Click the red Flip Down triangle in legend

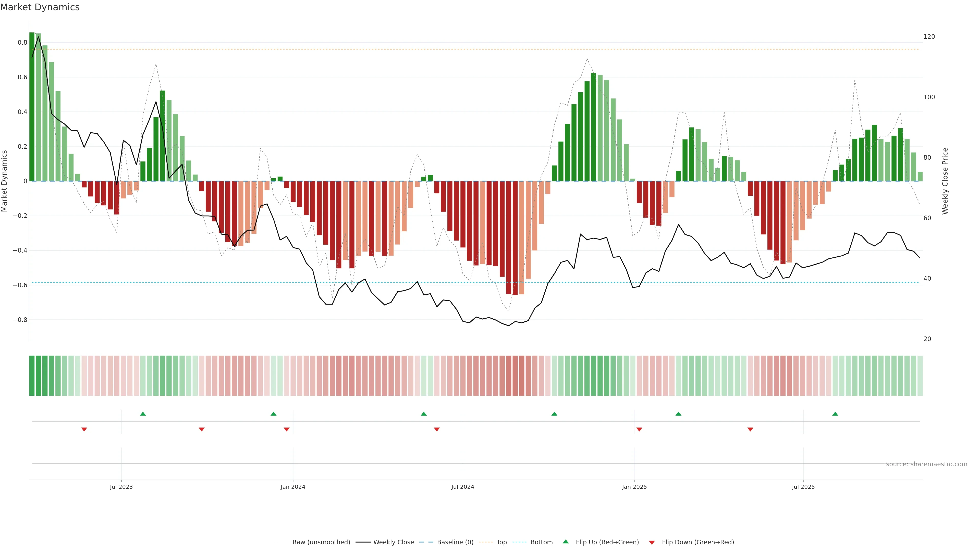click(652, 543)
